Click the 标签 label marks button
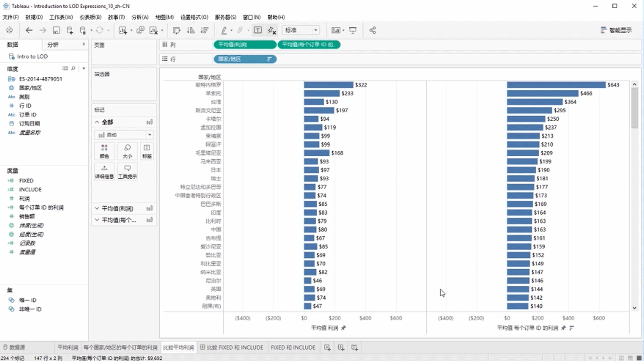Image resolution: width=644 pixels, height=361 pixels. point(147,151)
